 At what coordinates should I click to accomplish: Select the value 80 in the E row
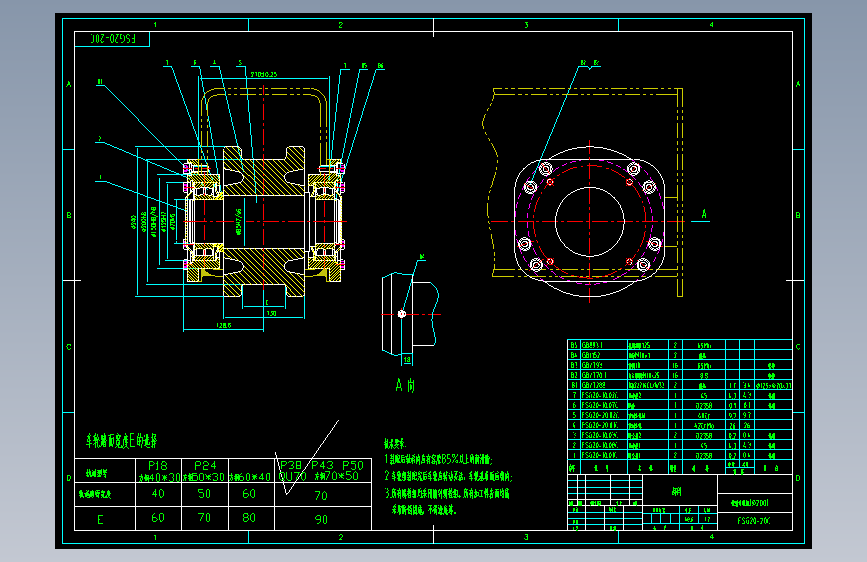pyautogui.click(x=249, y=518)
